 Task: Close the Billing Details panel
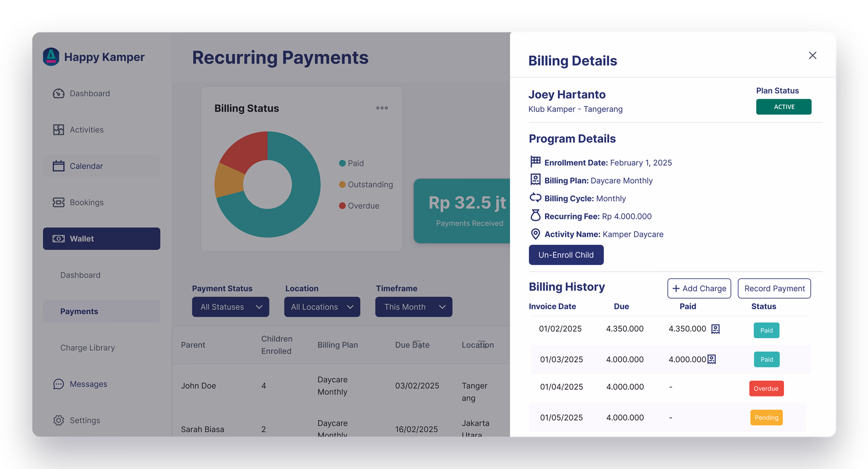tap(813, 55)
